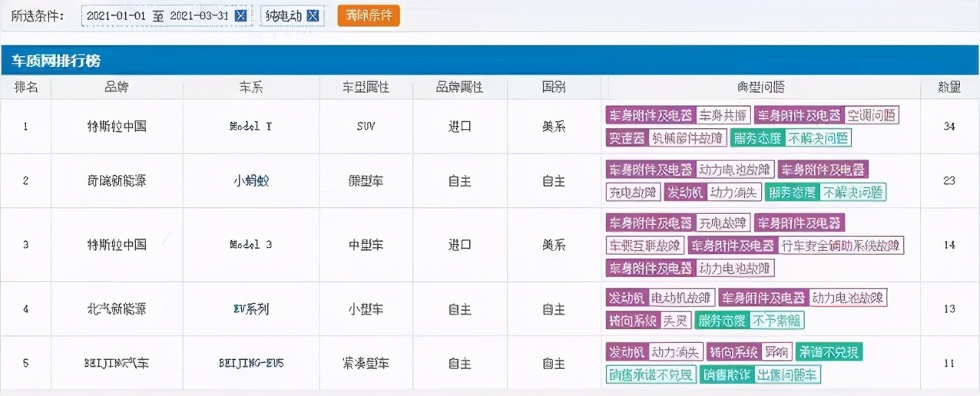Click the 电动机故障 problem tag
The height and width of the screenshot is (396, 980).
(x=681, y=298)
